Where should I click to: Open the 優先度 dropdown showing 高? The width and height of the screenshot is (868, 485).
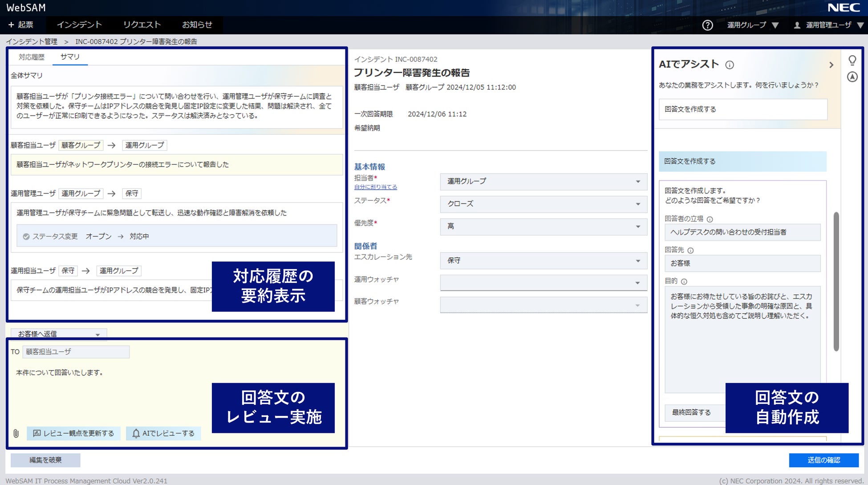point(543,226)
